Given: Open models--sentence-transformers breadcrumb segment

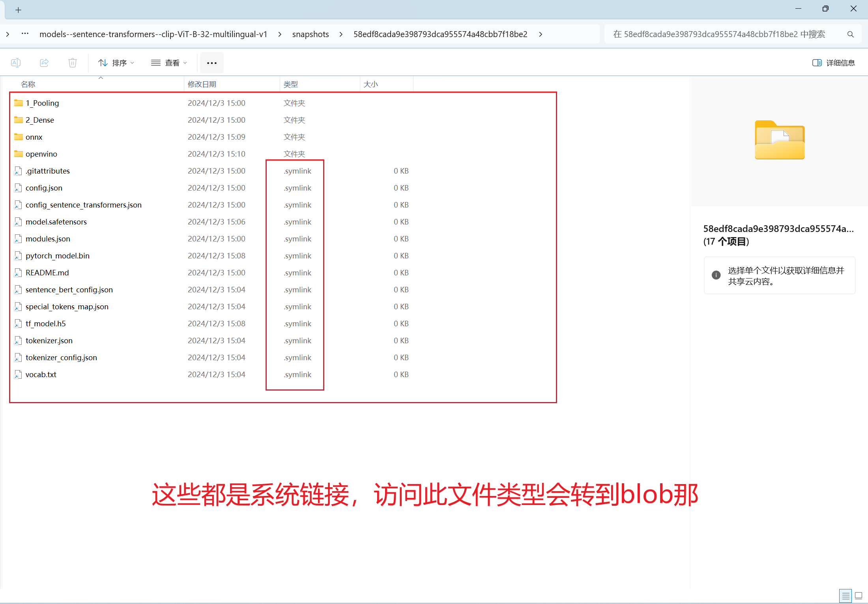Looking at the screenshot, I should tap(153, 34).
